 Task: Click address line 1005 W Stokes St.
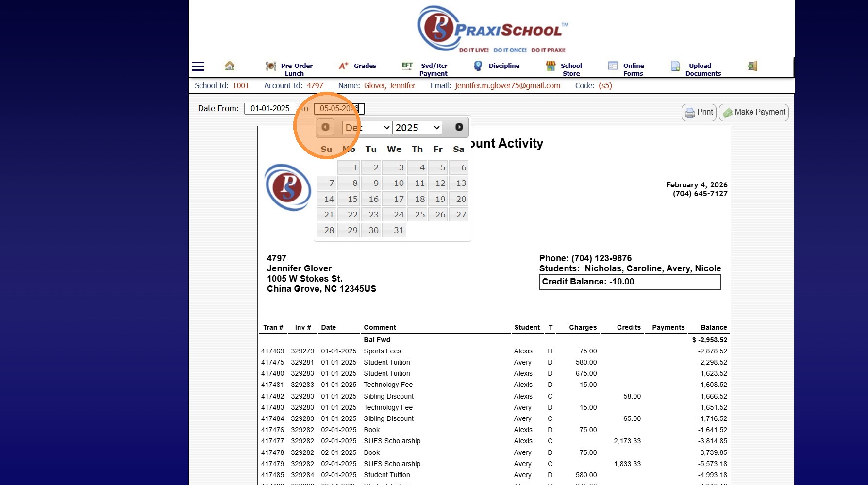click(305, 279)
